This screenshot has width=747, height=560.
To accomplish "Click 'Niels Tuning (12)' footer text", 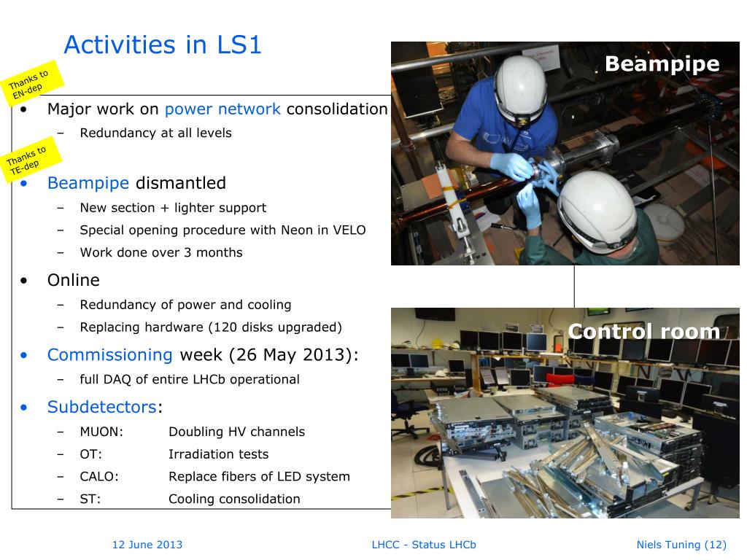I will pos(682,545).
